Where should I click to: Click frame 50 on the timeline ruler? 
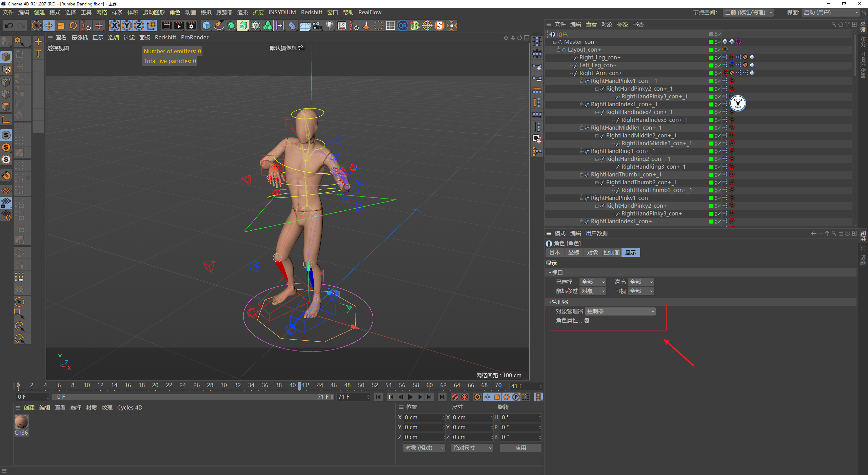point(361,385)
